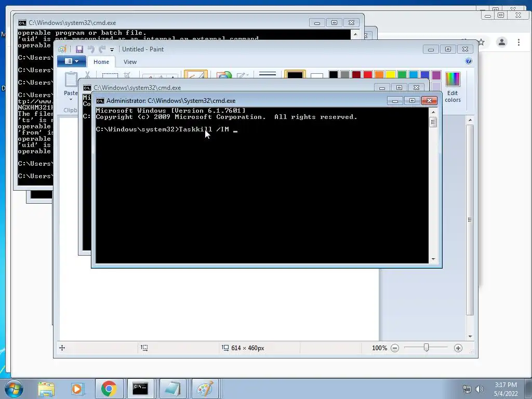Click the scroll down arrow in Administrator cmd
Image resolution: width=532 pixels, height=399 pixels.
433,259
